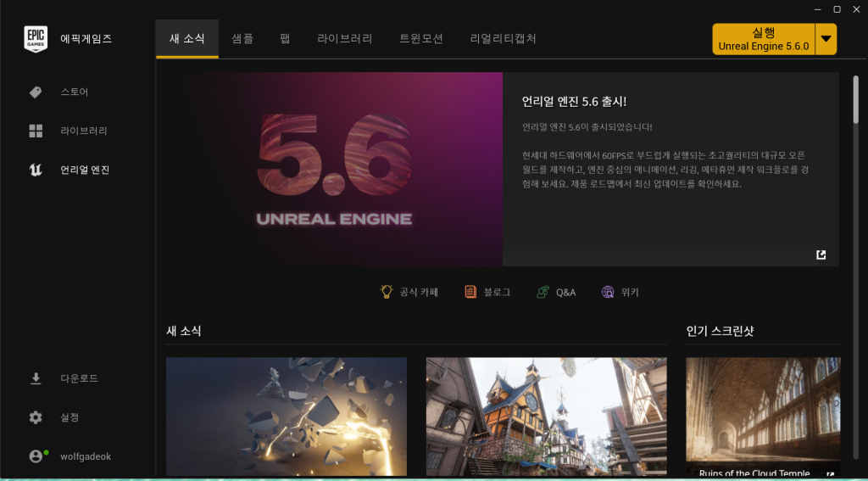Click the 블로그 document icon

pos(470,292)
